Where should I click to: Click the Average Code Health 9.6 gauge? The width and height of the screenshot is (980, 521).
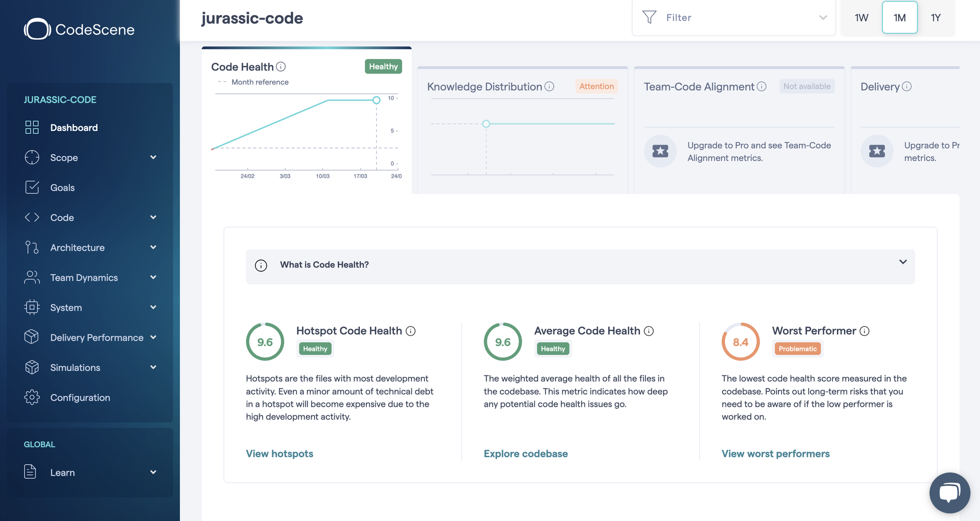(x=503, y=342)
